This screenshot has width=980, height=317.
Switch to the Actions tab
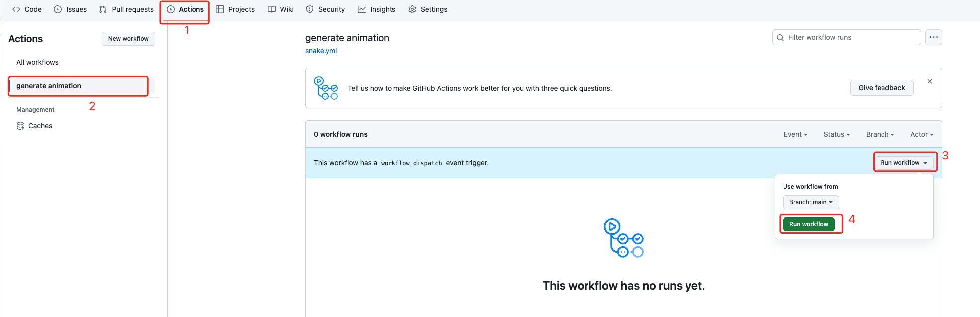click(185, 9)
